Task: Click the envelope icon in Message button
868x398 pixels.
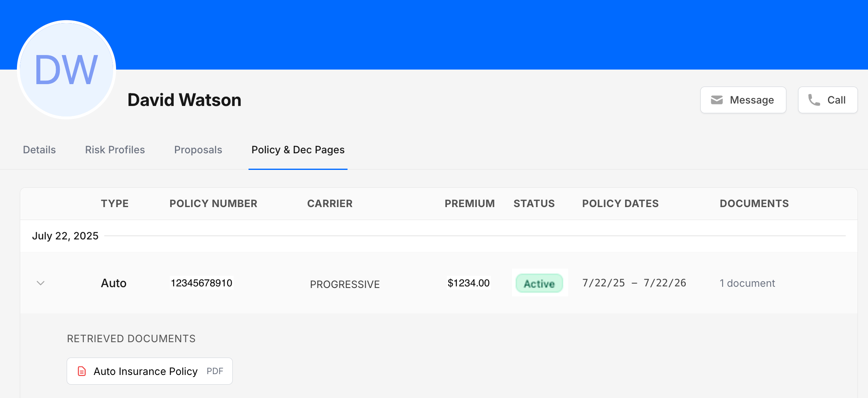Action: click(x=716, y=100)
